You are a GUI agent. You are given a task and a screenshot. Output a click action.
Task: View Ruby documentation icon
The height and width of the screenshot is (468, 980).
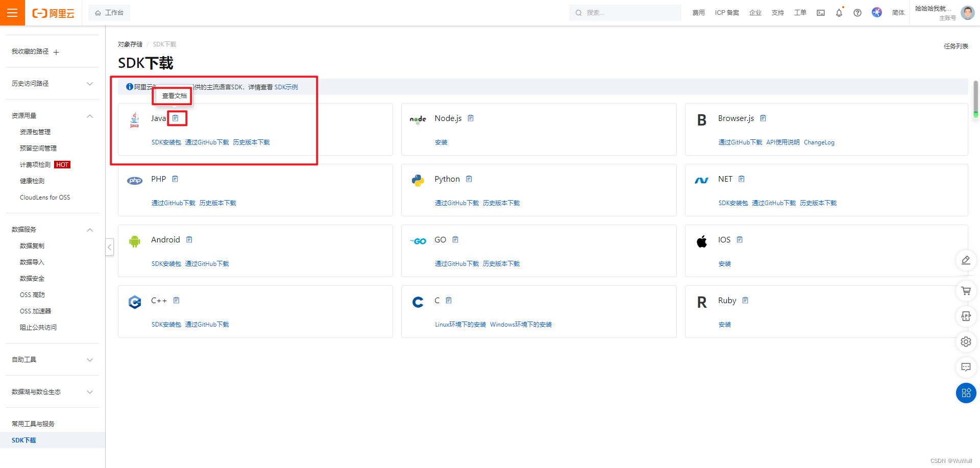pyautogui.click(x=745, y=301)
